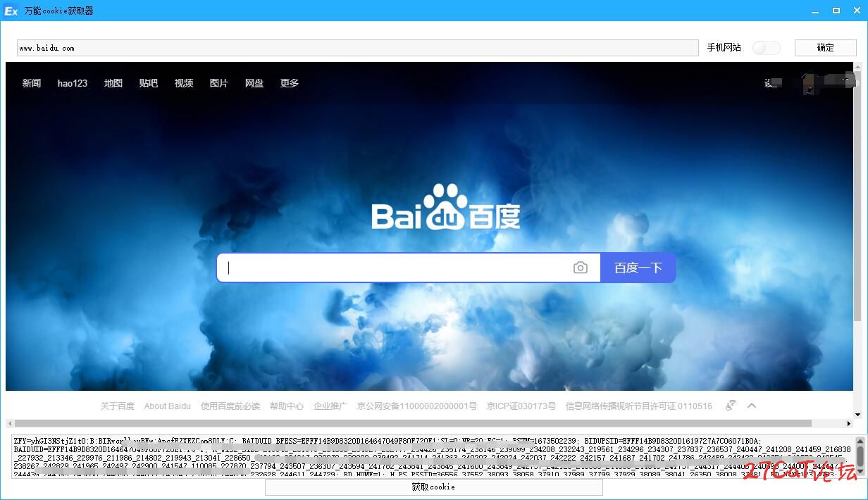
Task: Click the cookie box scrollbar's down arrow
Action: coord(860,473)
